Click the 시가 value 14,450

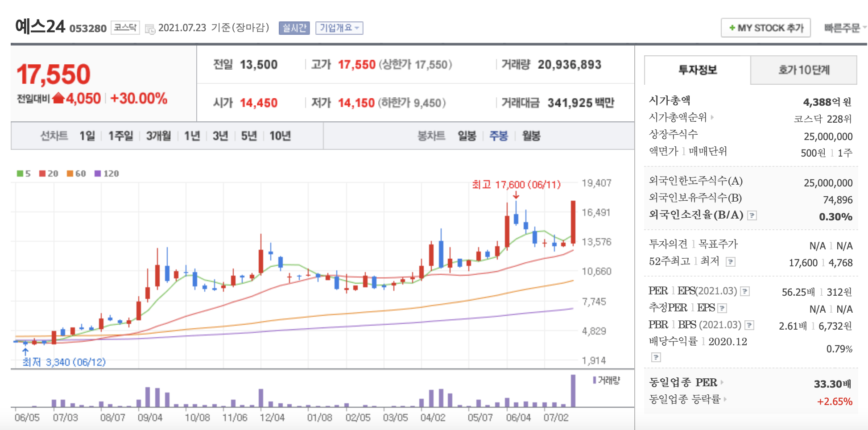(x=259, y=103)
